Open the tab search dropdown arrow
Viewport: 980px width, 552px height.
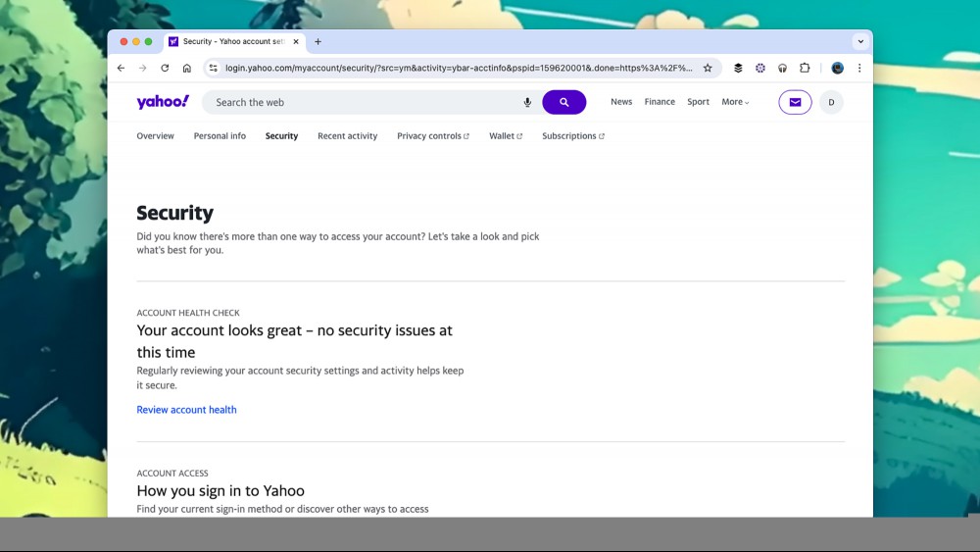pos(860,42)
